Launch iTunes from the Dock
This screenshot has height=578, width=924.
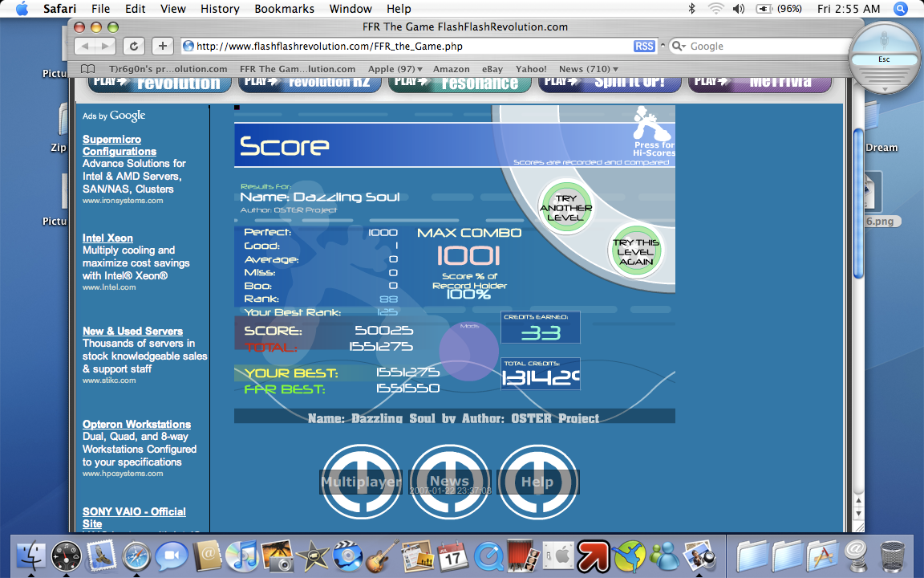tap(241, 556)
